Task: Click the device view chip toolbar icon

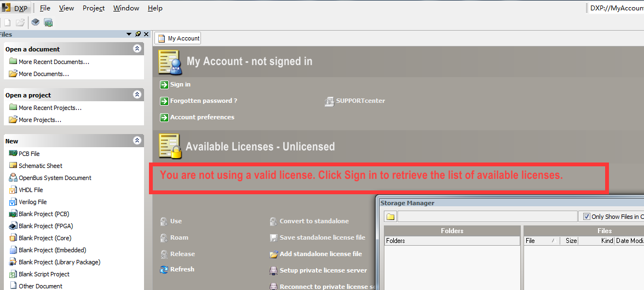Action: coord(36,22)
